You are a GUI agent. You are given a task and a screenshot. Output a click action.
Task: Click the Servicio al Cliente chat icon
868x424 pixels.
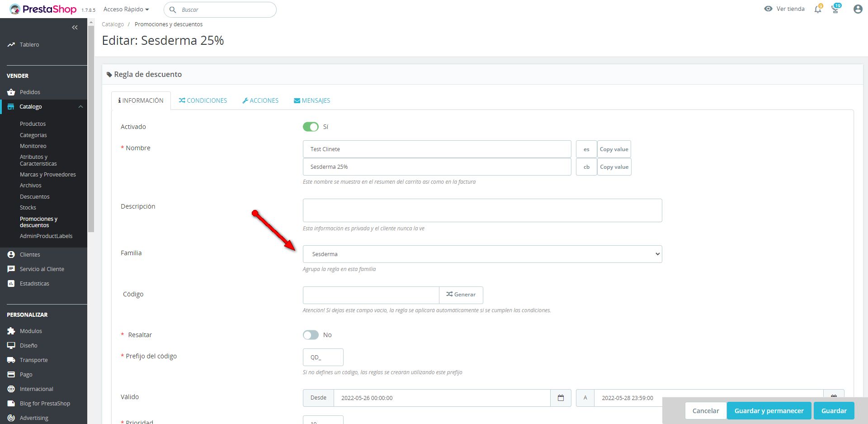(11, 269)
